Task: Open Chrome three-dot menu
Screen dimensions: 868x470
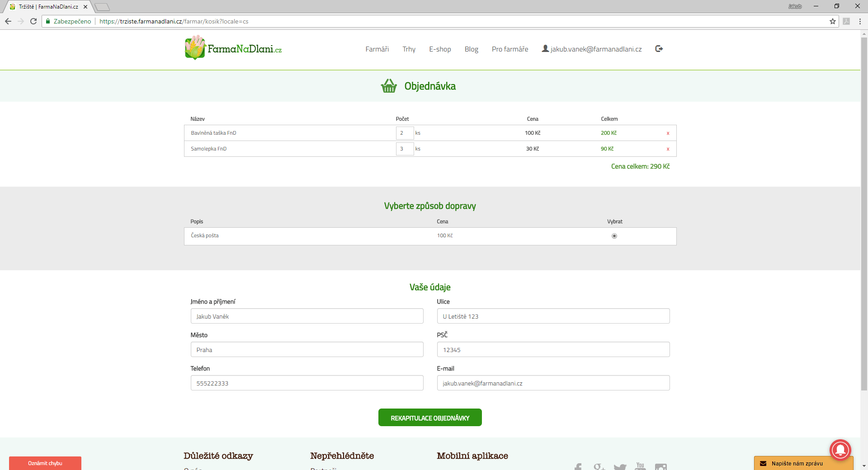Action: pyautogui.click(x=860, y=21)
